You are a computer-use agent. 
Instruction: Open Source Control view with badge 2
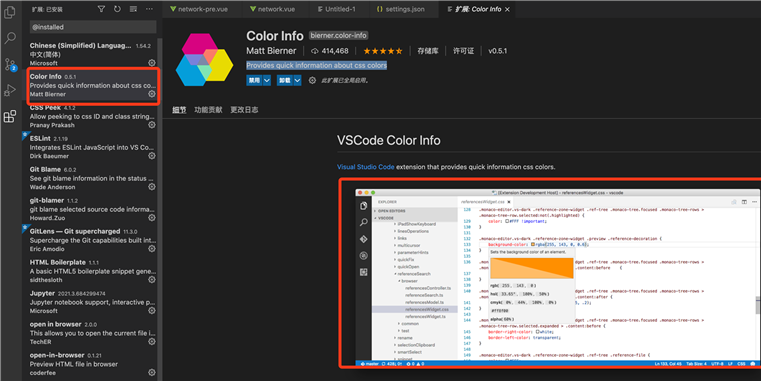(10, 64)
